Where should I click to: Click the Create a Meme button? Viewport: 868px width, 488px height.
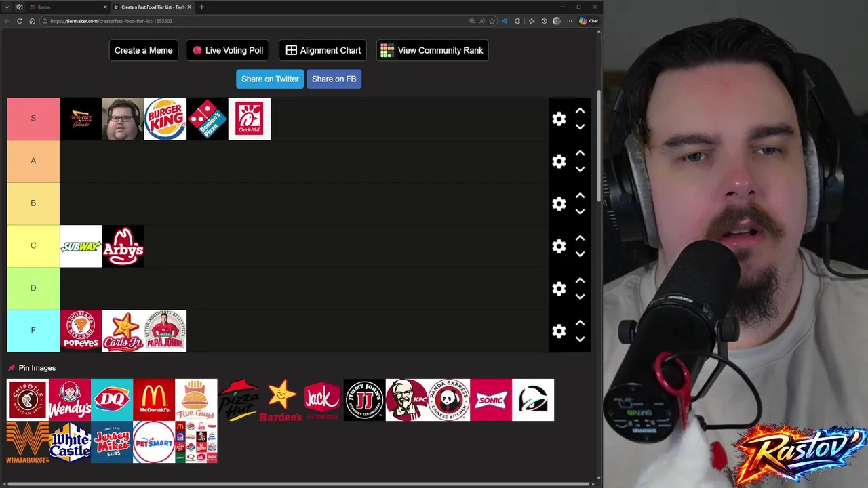point(143,50)
